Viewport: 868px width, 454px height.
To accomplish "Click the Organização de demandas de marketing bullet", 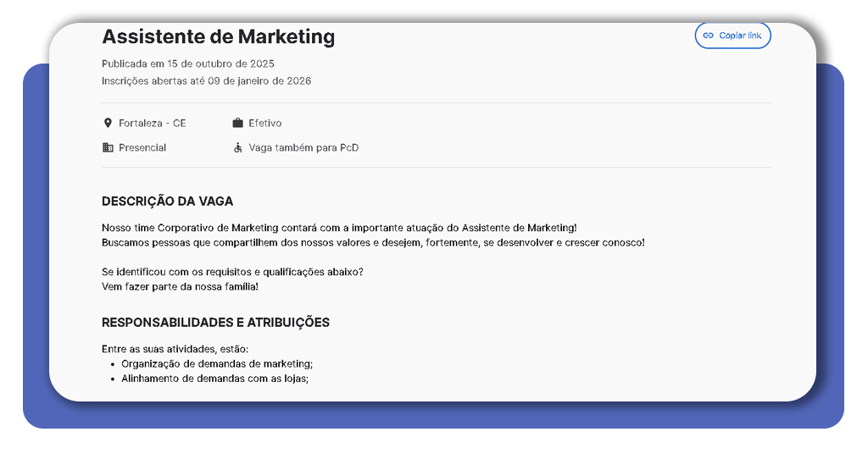I will click(x=217, y=363).
